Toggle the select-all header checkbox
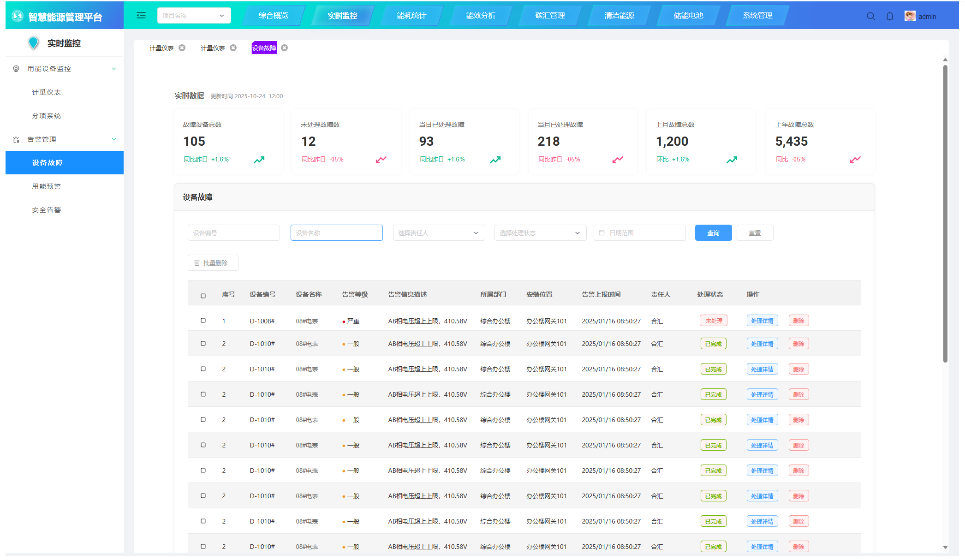The width and height of the screenshot is (965, 560). coord(203,296)
